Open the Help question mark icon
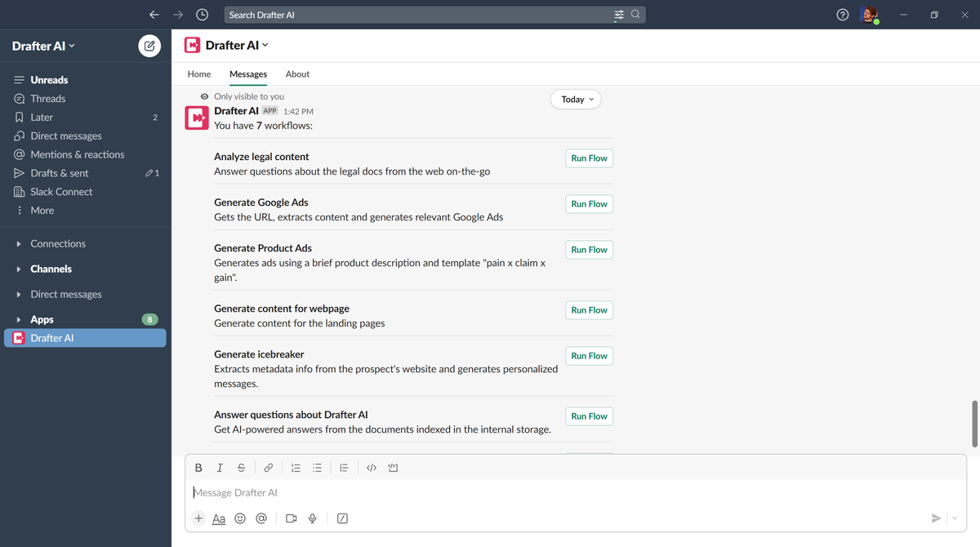 point(843,15)
